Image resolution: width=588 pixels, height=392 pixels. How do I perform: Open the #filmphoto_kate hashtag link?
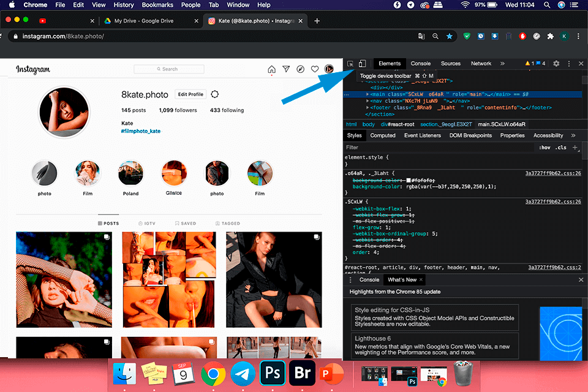coord(141,131)
